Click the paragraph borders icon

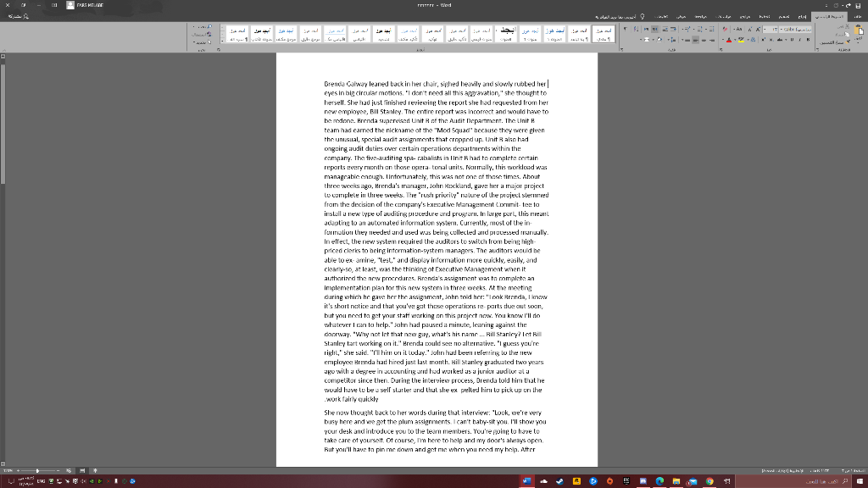647,40
